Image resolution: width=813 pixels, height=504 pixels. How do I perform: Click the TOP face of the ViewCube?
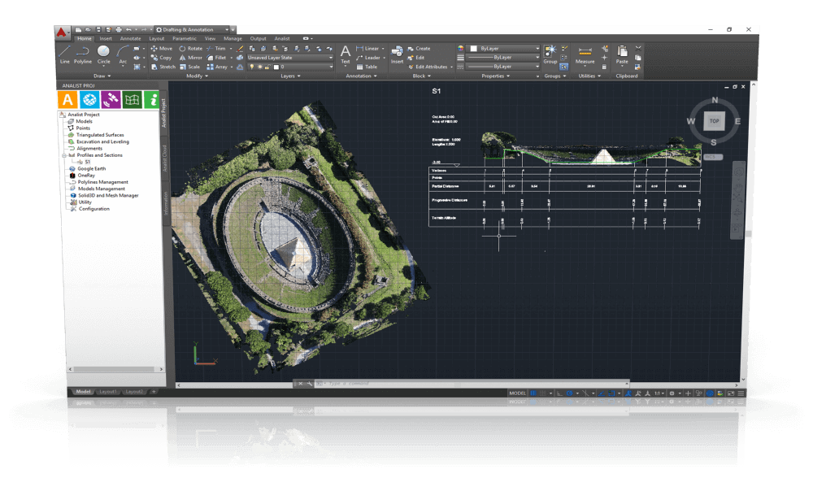tap(714, 121)
